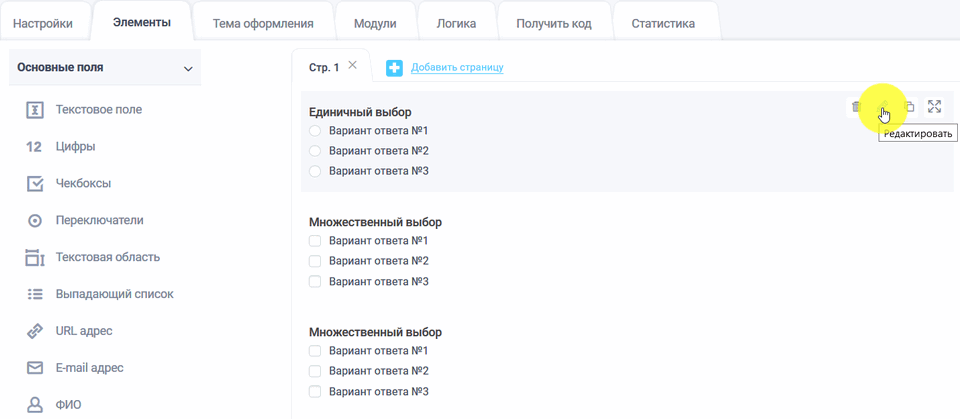
Task: Duplicate the Единичный выбор block via copy icon
Action: (909, 107)
